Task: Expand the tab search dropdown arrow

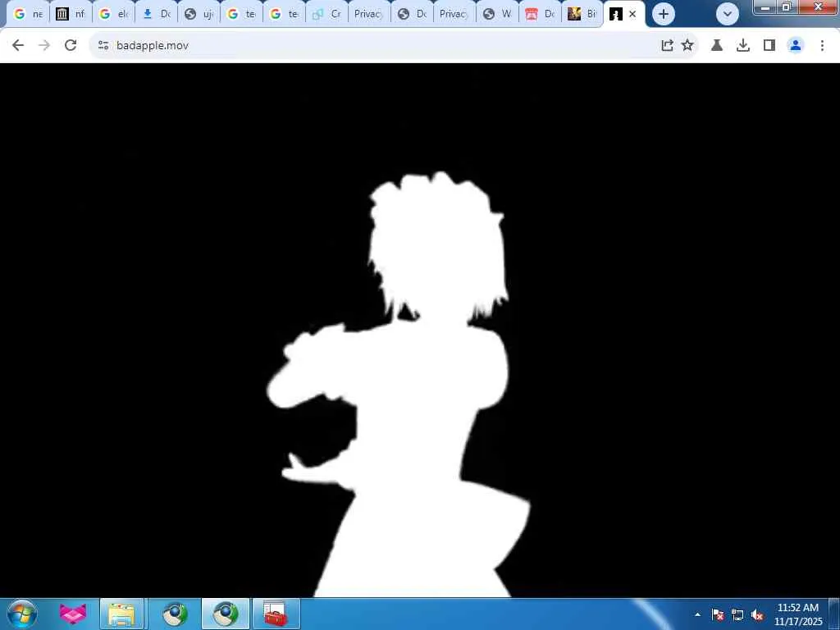Action: [x=728, y=15]
